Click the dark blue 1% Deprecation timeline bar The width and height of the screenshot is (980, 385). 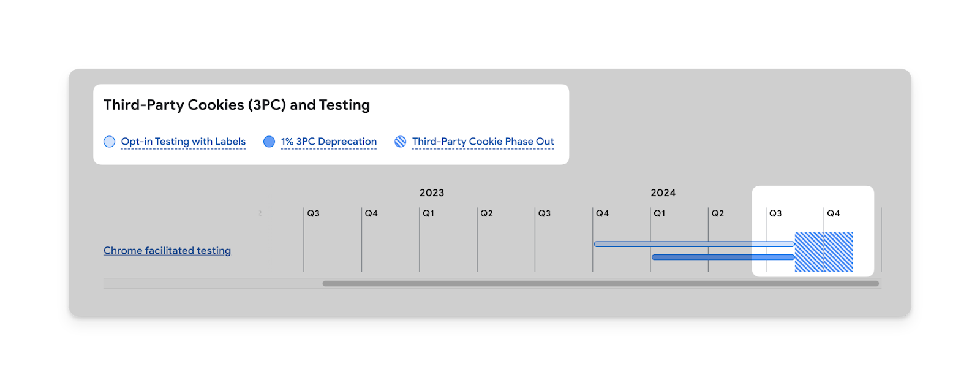tap(723, 257)
